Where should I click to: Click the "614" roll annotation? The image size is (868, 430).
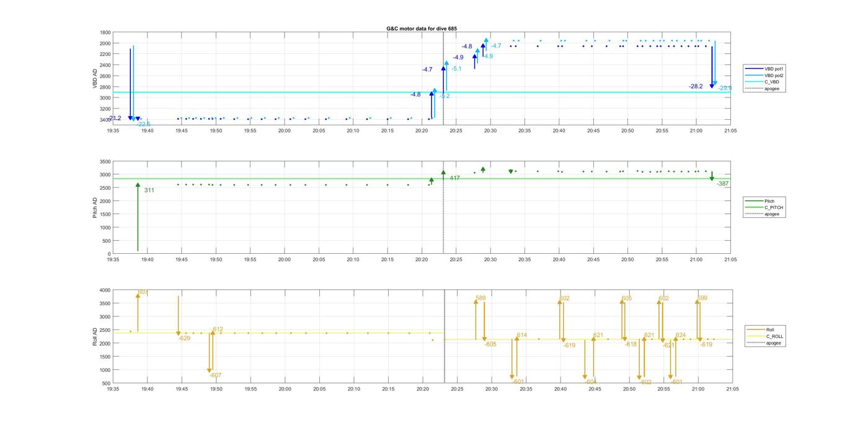point(521,335)
